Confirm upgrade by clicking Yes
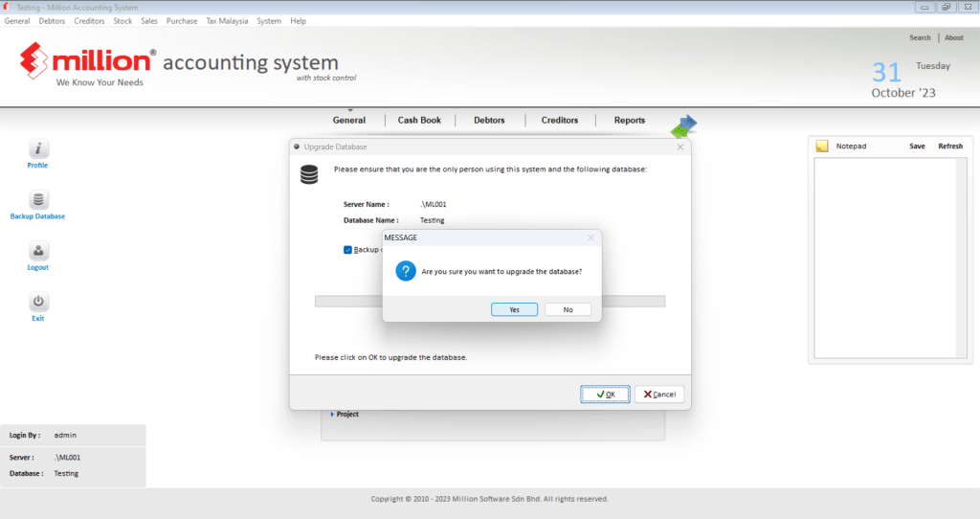Image resolution: width=980 pixels, height=519 pixels. 514,309
